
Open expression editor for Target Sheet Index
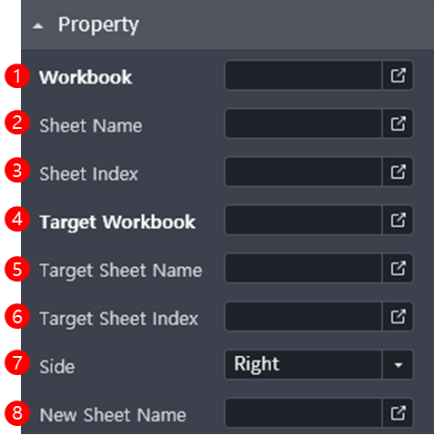pyautogui.click(x=398, y=317)
